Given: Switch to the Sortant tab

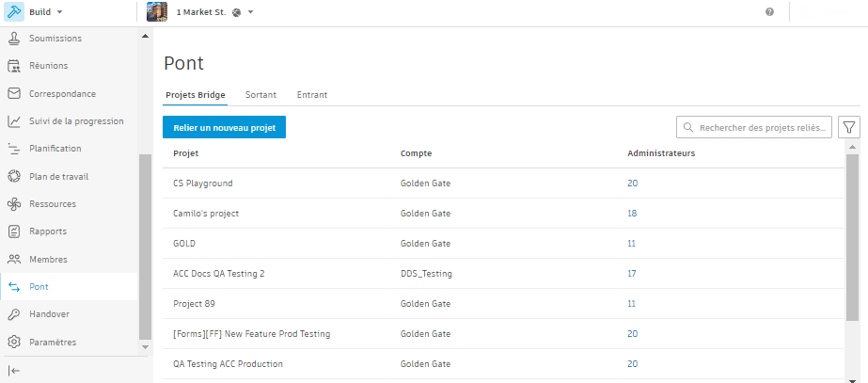Looking at the screenshot, I should coord(260,95).
